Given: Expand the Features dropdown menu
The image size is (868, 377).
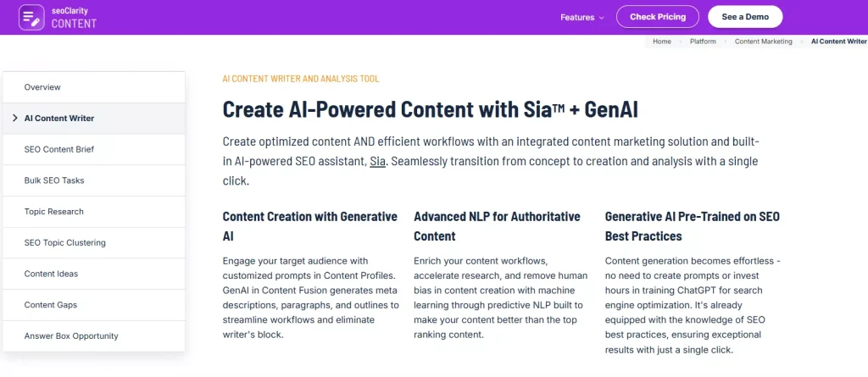Looking at the screenshot, I should [581, 17].
